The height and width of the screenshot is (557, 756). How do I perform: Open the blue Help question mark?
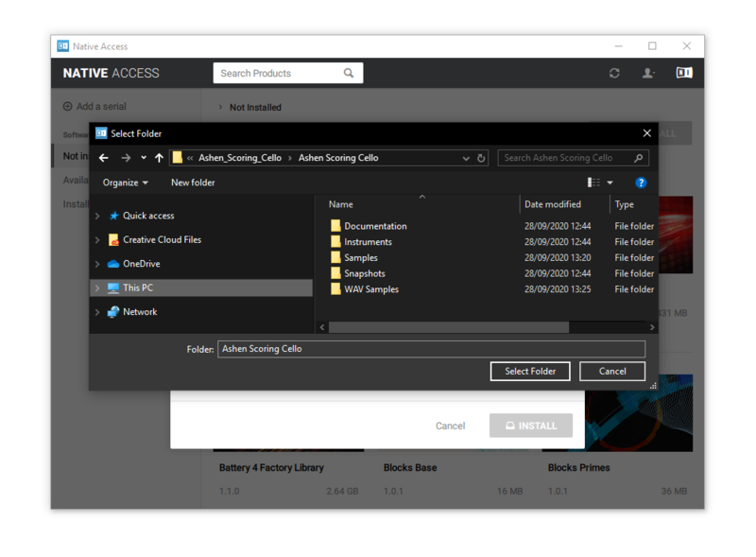coord(641,183)
